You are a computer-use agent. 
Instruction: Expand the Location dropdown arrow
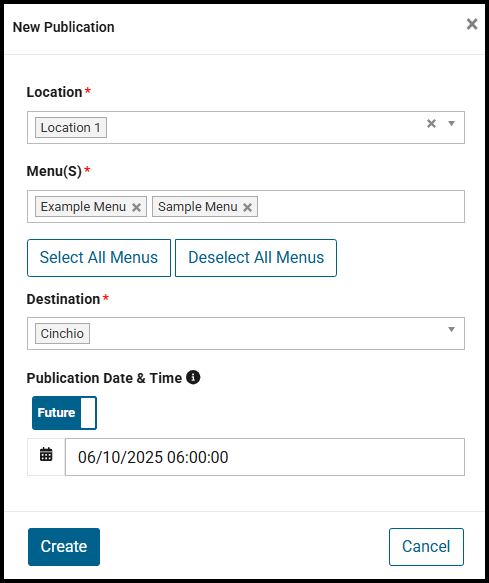click(451, 123)
